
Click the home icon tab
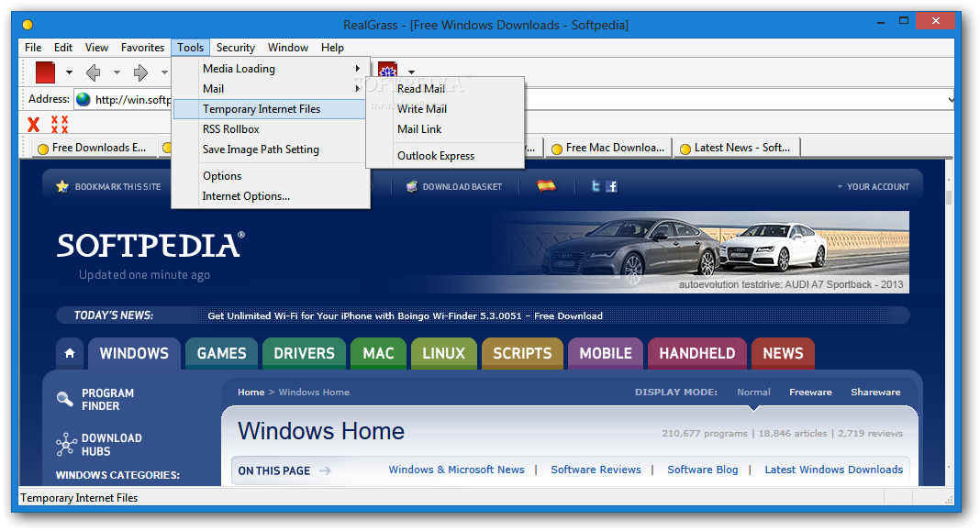[x=70, y=354]
